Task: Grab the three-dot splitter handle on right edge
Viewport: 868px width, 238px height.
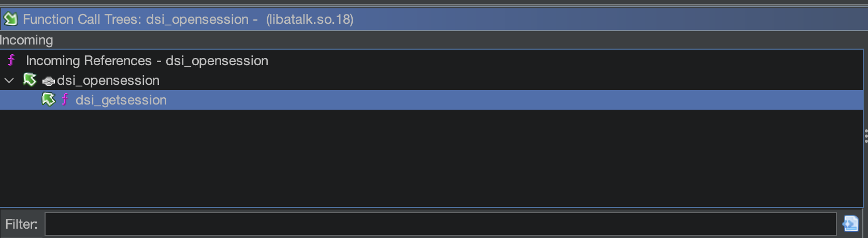Action: [x=865, y=136]
